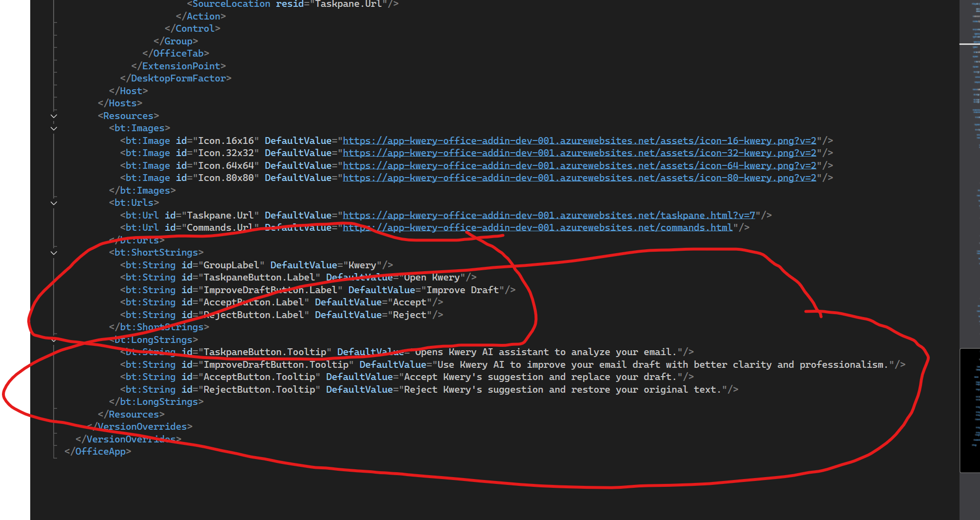Click the </DesktopFormFactor> closing tag
The width and height of the screenshot is (980, 520).
pos(176,79)
